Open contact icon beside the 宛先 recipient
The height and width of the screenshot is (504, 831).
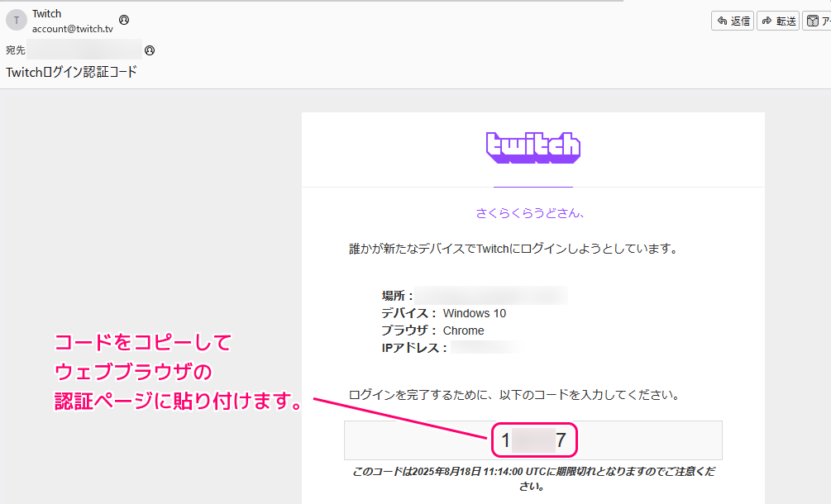point(150,50)
